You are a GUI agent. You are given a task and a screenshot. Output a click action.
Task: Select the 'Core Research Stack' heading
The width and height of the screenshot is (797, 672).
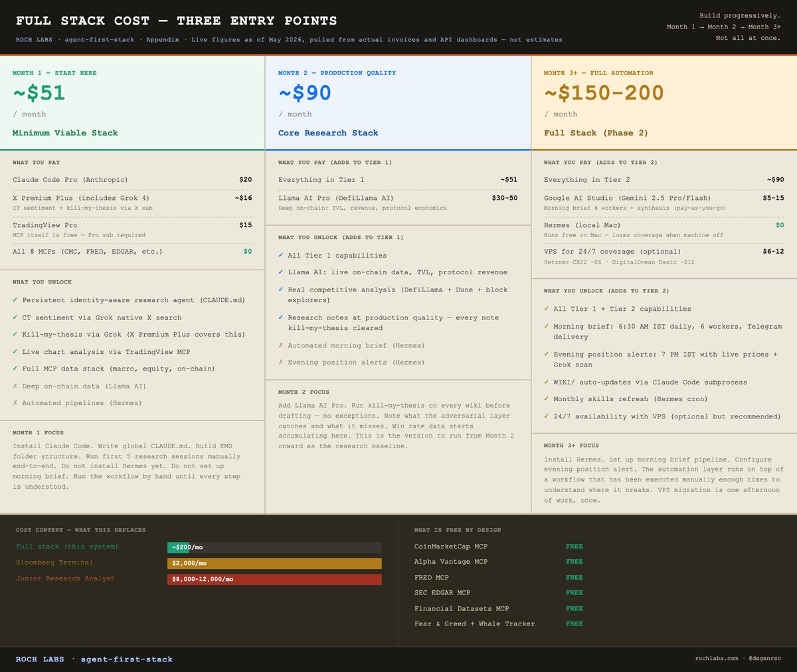coord(328,133)
